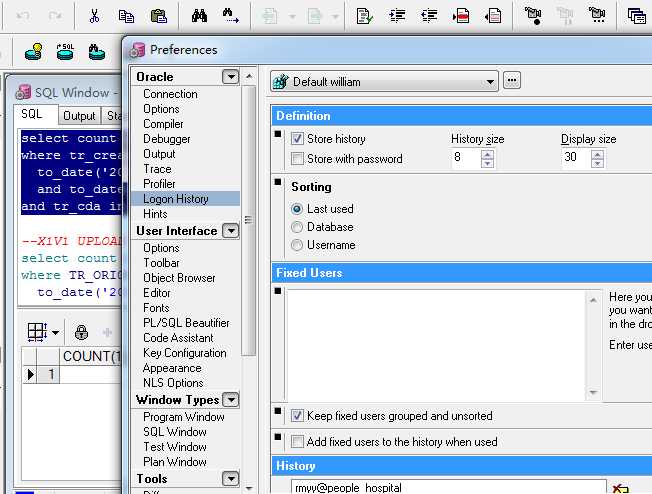Open the grid select dropdown arrow
This screenshot has height=494, width=652.
tap(55, 332)
